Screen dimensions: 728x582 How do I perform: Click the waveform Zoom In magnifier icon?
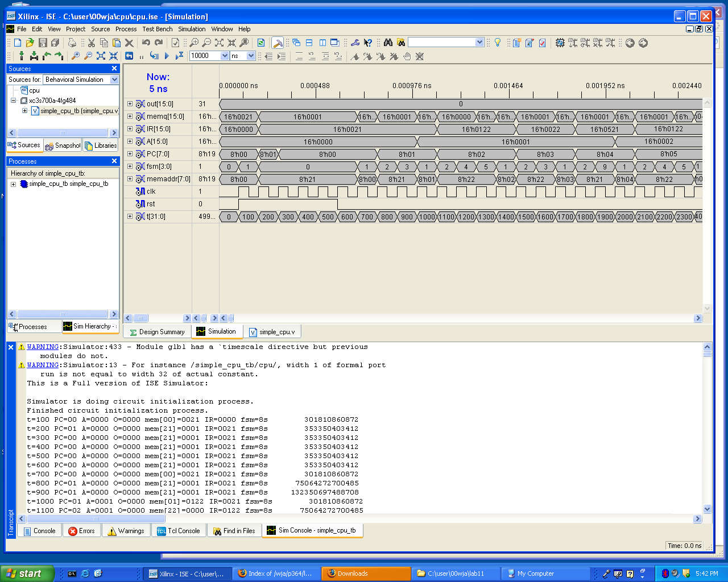point(75,56)
